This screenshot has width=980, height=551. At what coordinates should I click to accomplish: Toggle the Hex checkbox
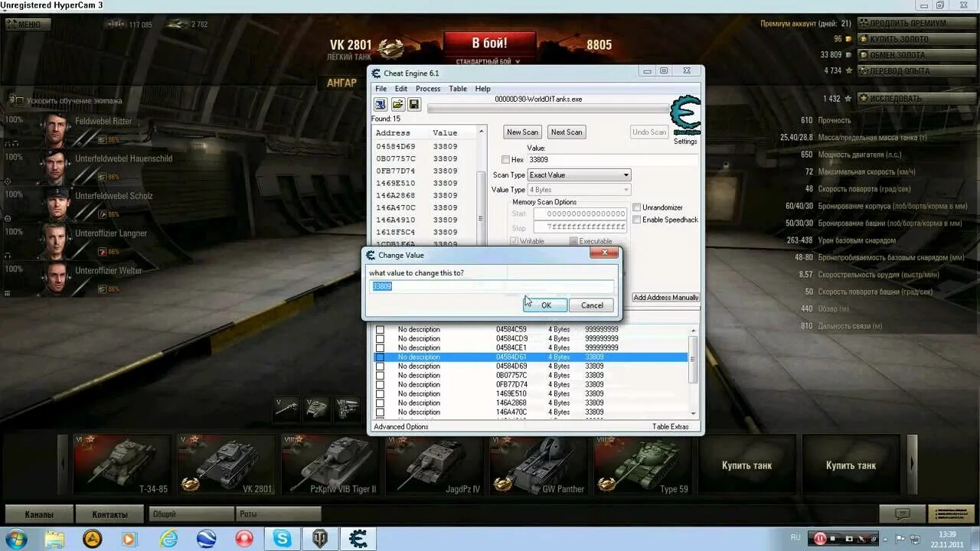pyautogui.click(x=505, y=160)
